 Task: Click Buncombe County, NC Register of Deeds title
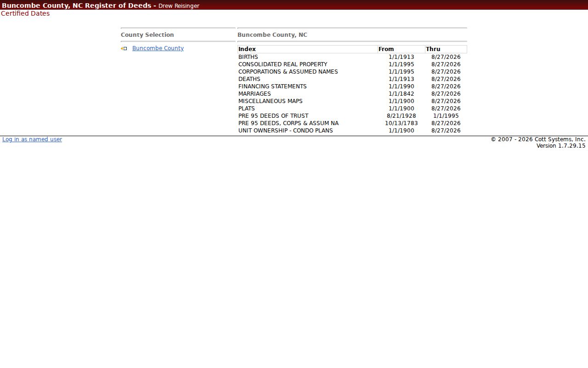coord(76,6)
